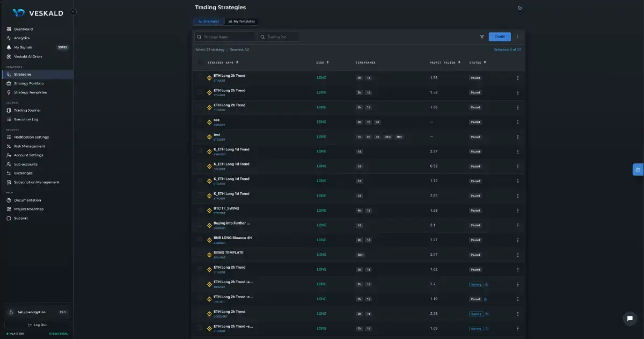Open kebab menu for 'test' strategy
Viewport: 644px width, 339px height.
point(517,136)
